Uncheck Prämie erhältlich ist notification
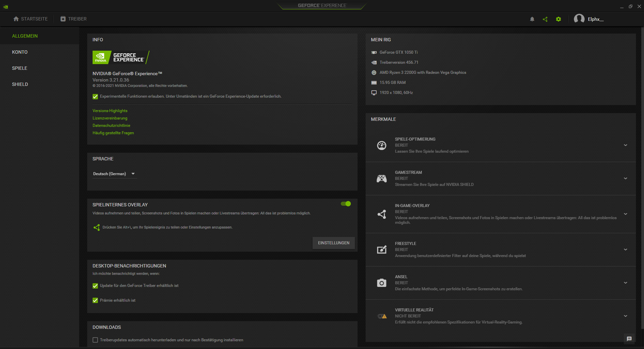 (x=95, y=301)
